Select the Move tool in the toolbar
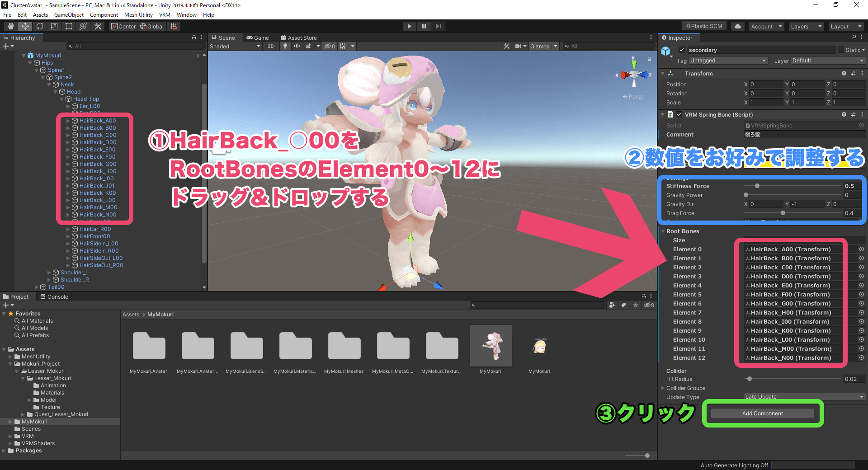 25,26
